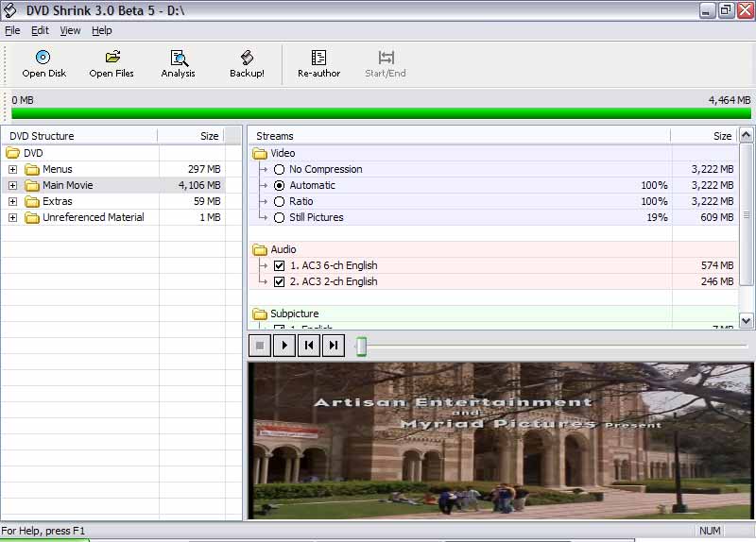The width and height of the screenshot is (756, 542).
Task: Expand the Menus tree node
Action: (x=13, y=170)
